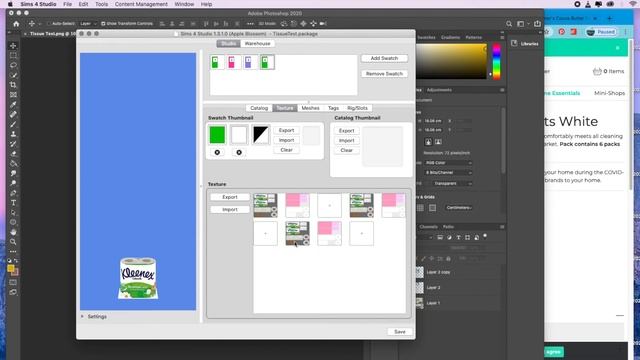Open the Libraries panel icon

(514, 43)
